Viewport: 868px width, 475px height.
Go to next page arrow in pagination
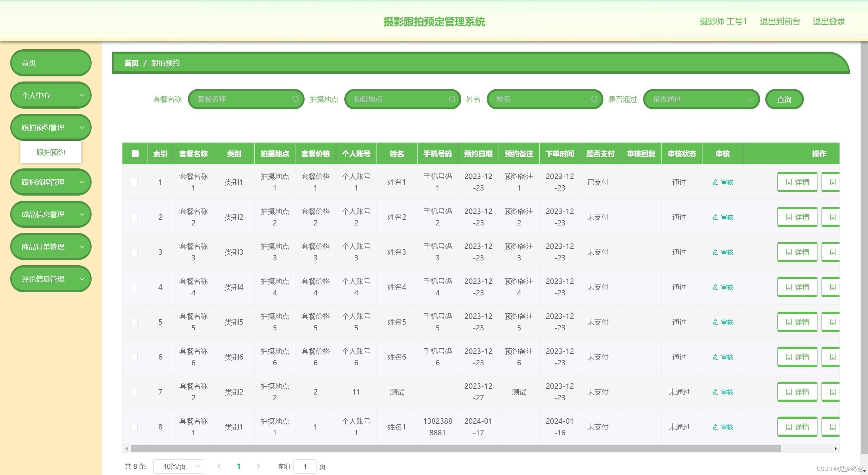click(x=258, y=466)
